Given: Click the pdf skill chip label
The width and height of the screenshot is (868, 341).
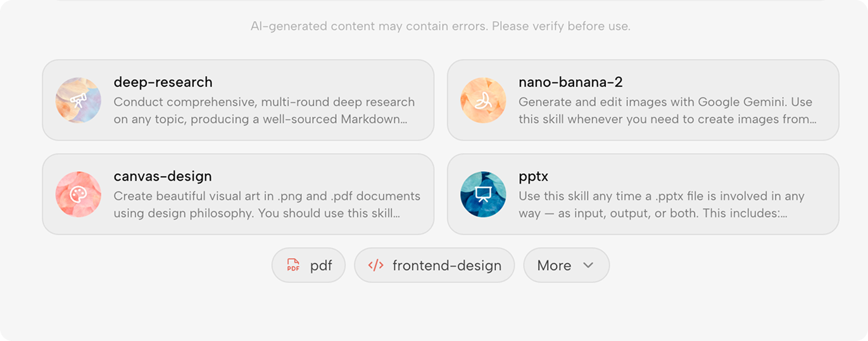Looking at the screenshot, I should [321, 266].
